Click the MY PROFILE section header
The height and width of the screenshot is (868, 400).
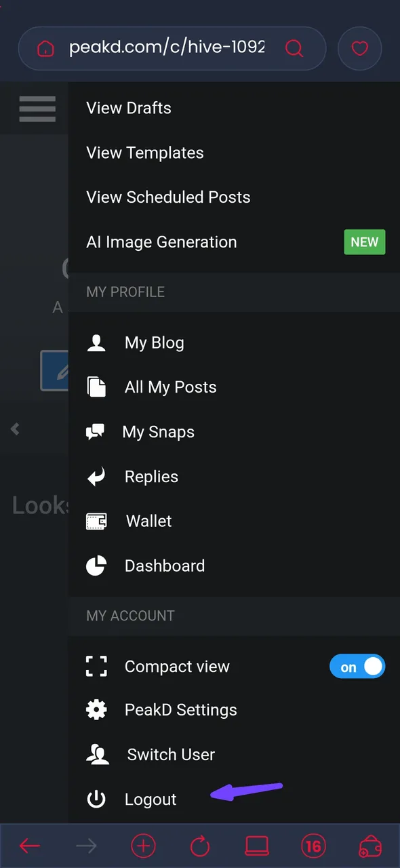click(x=234, y=292)
